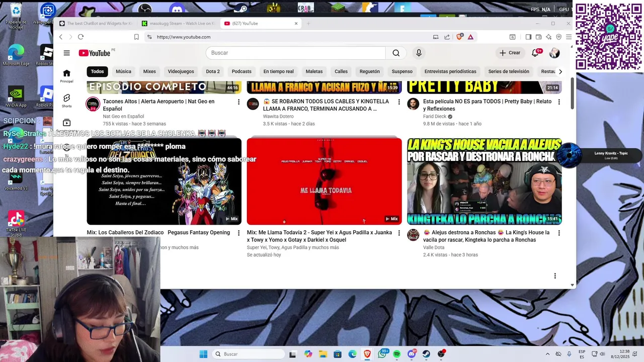Click the magnifier search button on YouTube
The width and height of the screenshot is (644, 362).
coord(396,53)
